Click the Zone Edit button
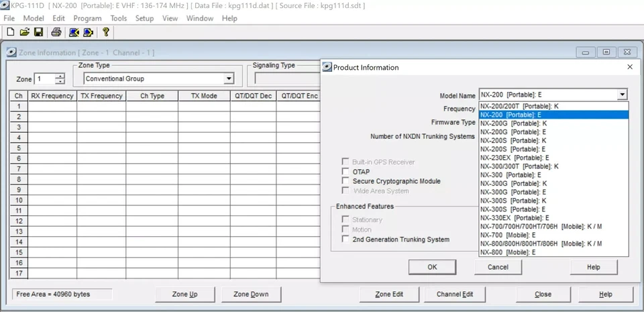Screen dimensions: 644x312 coord(389,294)
